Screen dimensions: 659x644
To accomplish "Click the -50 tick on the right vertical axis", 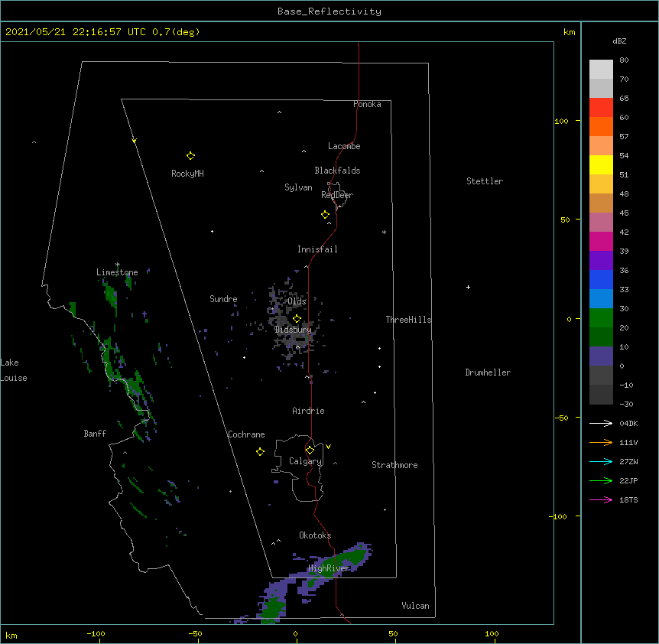I will point(561,418).
